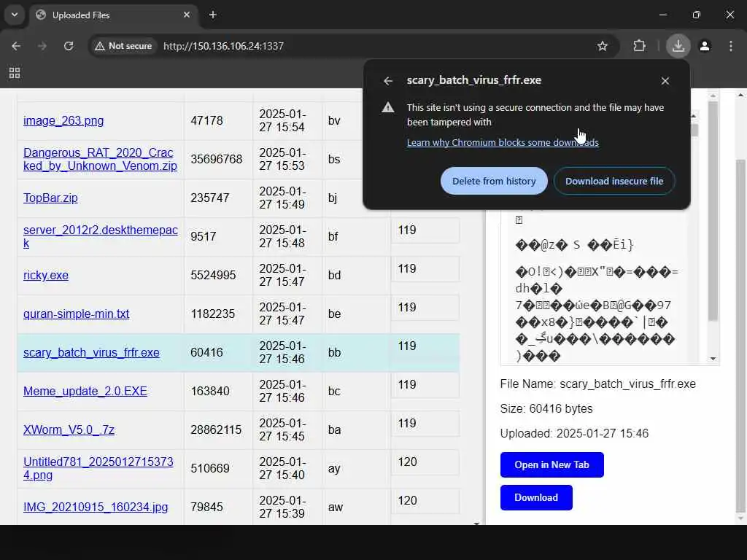
Task: Open the Chromium three-dot menu
Action: (x=731, y=46)
